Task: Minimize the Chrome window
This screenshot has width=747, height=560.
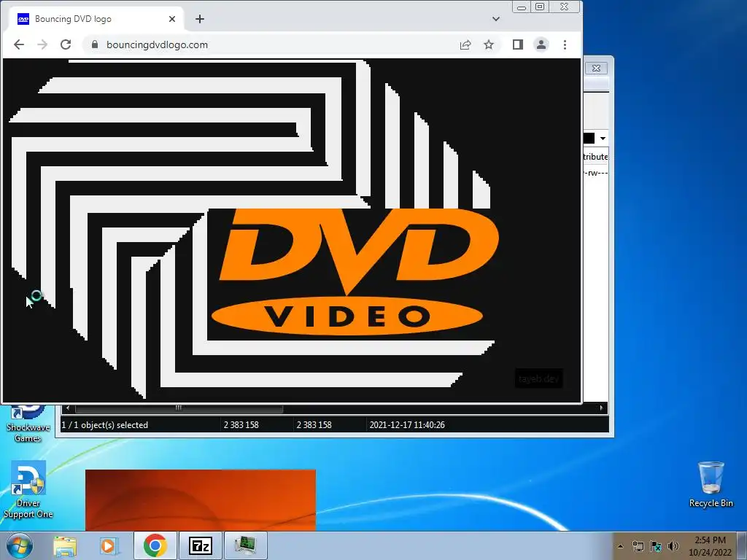Action: (x=522, y=7)
